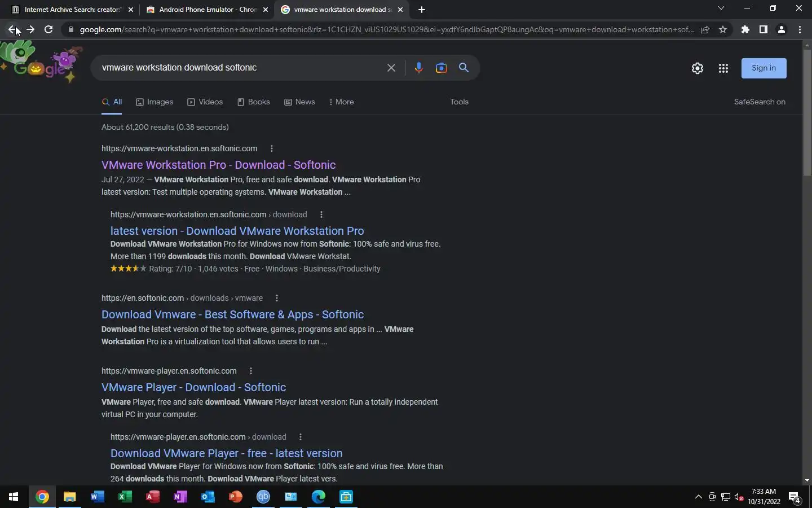Open the Google apps grid
Viewport: 812px width, 508px height.
(723, 68)
